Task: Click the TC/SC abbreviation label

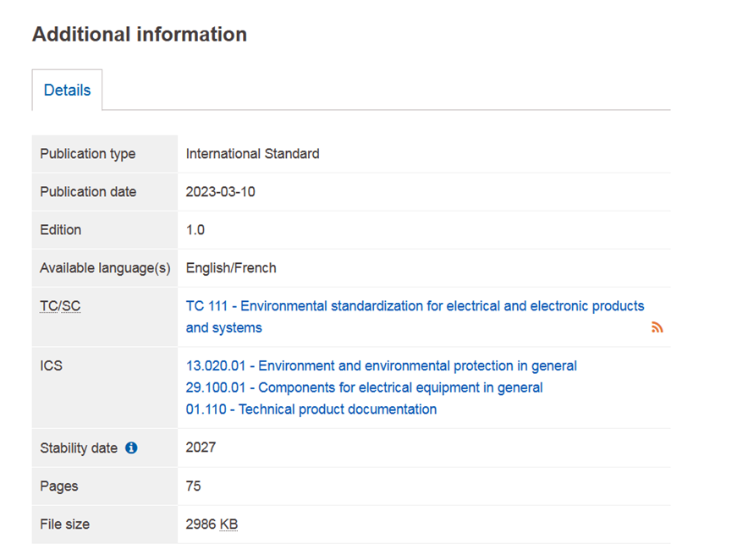Action: click(x=60, y=306)
